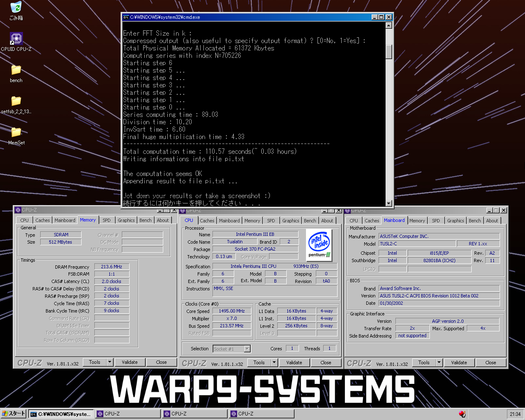Click Validate in Mainboard CPU-Z window

(459, 363)
